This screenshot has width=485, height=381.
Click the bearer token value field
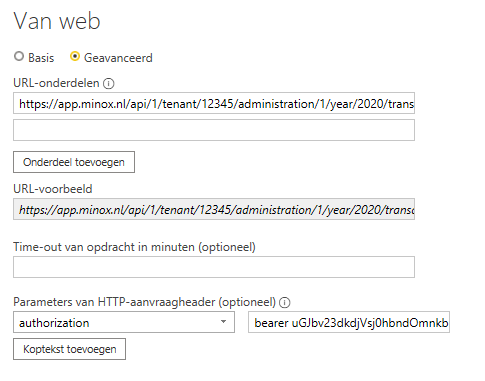point(349,322)
